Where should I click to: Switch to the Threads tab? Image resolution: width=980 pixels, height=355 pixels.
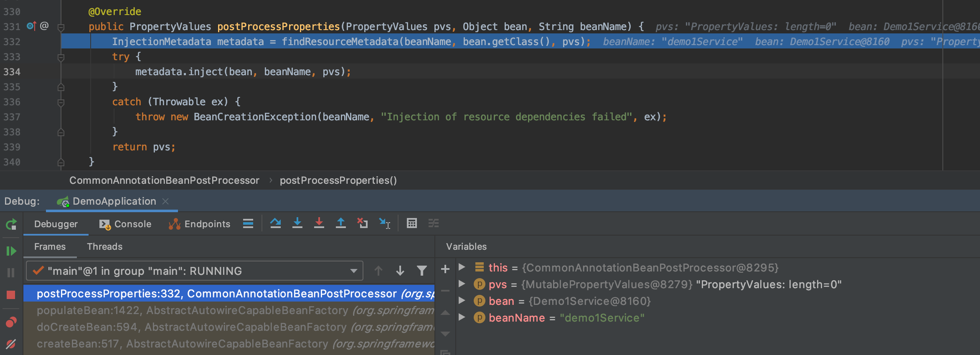pyautogui.click(x=104, y=247)
